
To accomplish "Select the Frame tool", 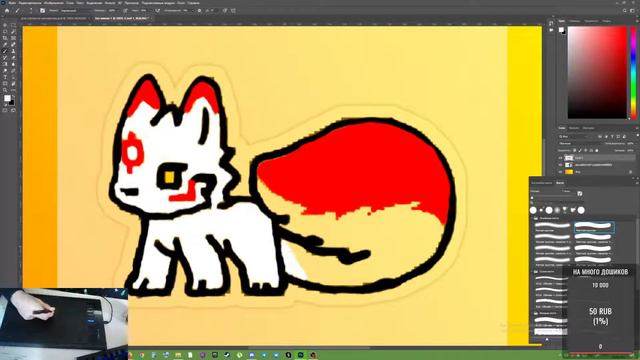I will 13,38.
